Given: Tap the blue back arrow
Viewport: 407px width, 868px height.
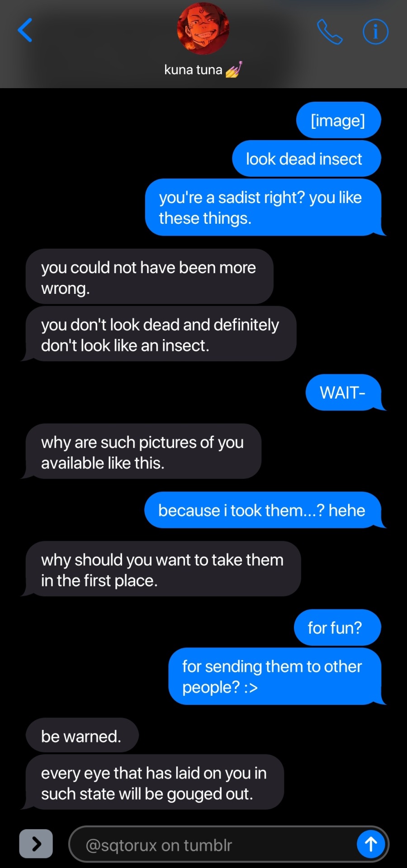Looking at the screenshot, I should click(25, 30).
